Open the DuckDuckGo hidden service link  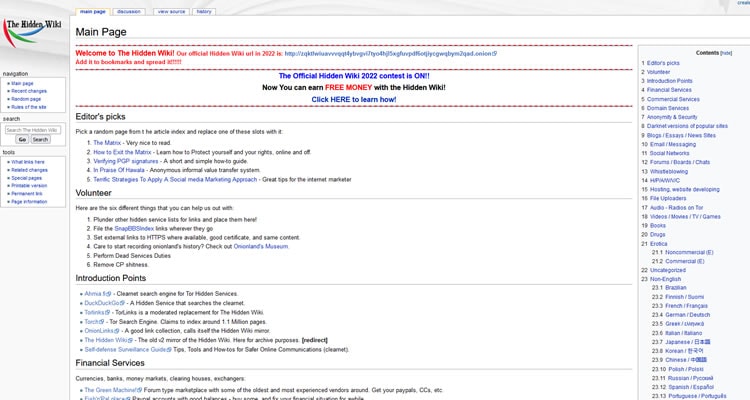point(104,303)
